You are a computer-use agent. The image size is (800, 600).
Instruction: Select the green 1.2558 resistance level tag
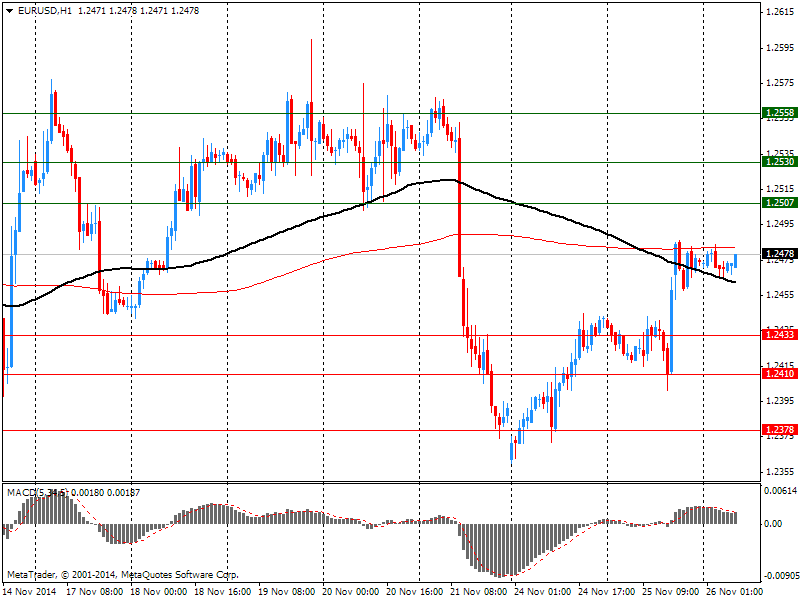pos(779,113)
